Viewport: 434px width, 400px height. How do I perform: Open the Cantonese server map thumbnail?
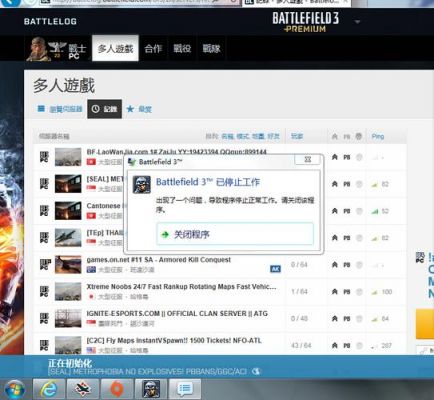[x=68, y=211]
